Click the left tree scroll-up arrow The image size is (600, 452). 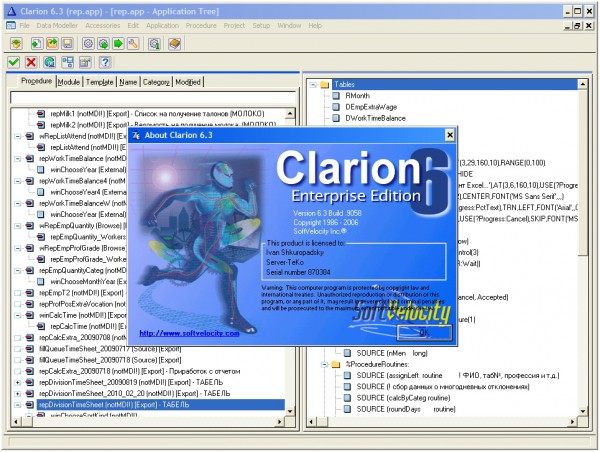point(290,113)
